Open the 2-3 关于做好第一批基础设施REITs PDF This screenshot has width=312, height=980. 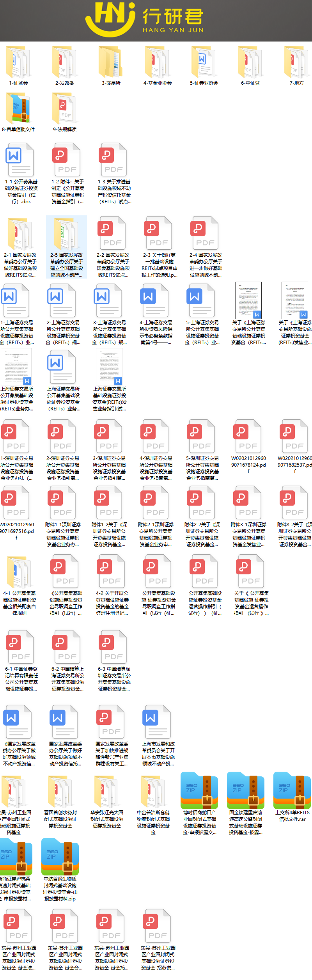click(159, 234)
